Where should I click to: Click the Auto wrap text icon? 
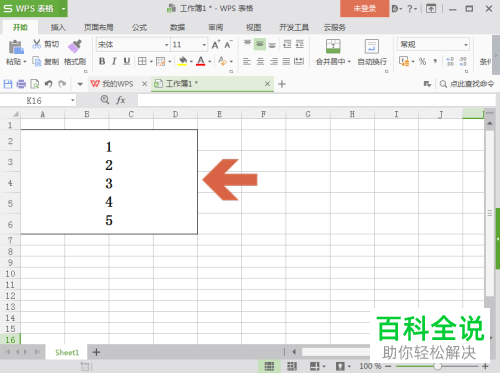(372, 46)
